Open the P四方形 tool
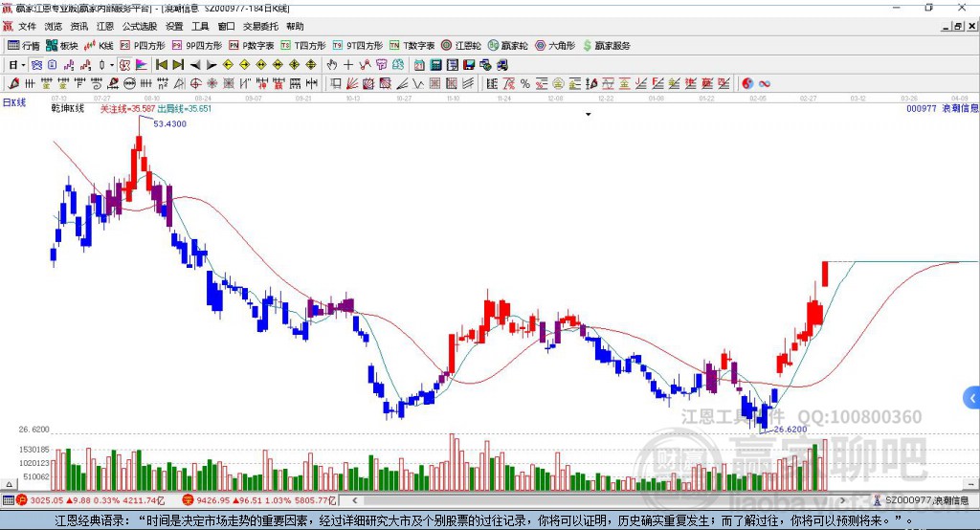This screenshot has height=530, width=980. pyautogui.click(x=143, y=46)
